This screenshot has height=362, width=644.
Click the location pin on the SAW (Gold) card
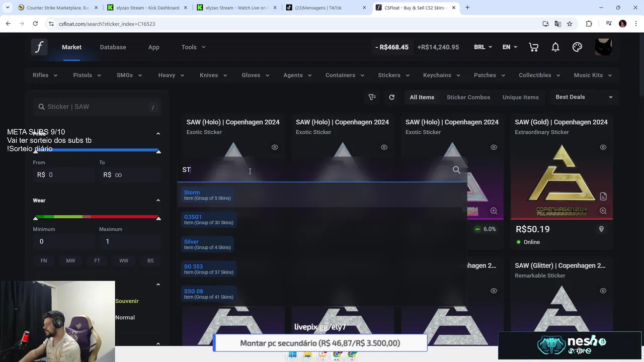point(601,229)
